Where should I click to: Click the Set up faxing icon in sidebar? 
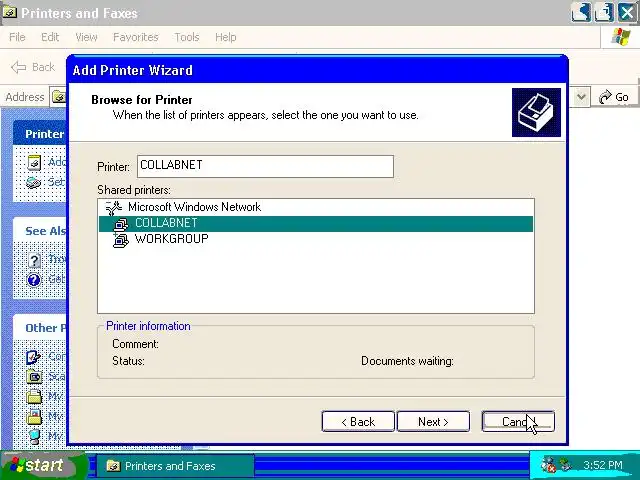(33, 182)
